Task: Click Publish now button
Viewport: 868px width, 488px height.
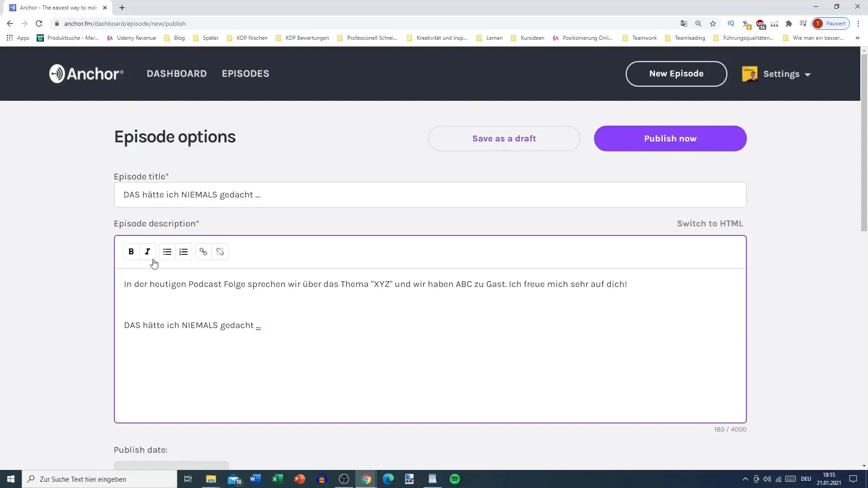Action: (670, 138)
